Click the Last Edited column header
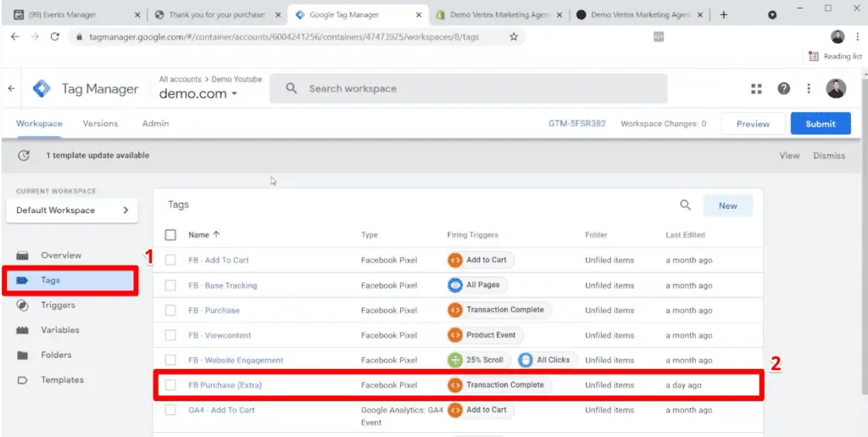The image size is (868, 437). (685, 235)
